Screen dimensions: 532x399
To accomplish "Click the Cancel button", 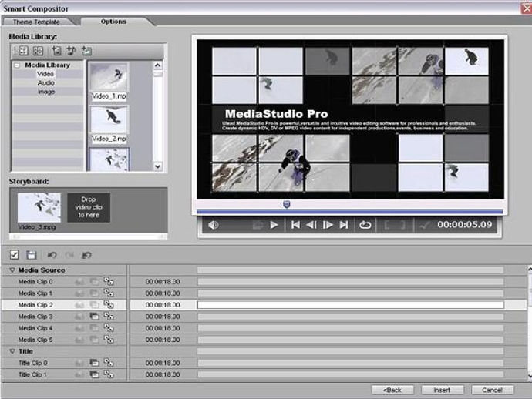I will 493,391.
